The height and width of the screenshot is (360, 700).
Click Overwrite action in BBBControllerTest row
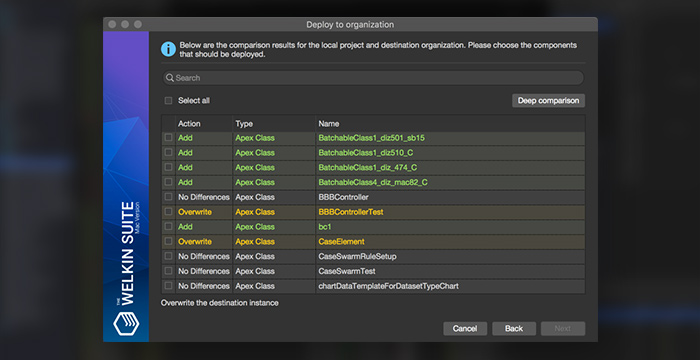pyautogui.click(x=195, y=212)
